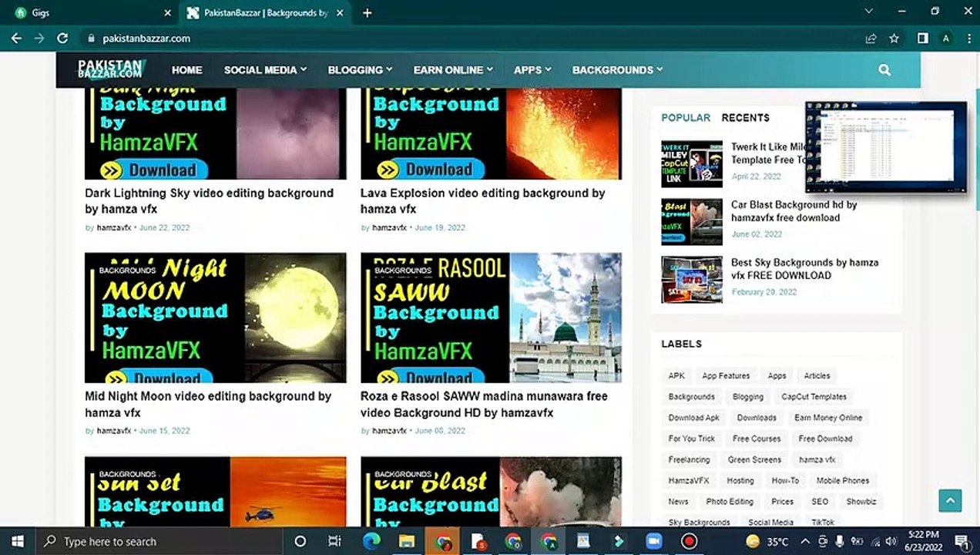Image resolution: width=980 pixels, height=555 pixels.
Task: Select the App Features label
Action: coord(726,376)
